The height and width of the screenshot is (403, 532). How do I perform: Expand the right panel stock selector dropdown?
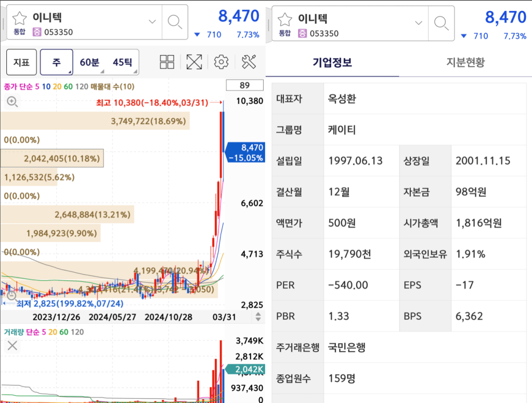pos(419,23)
